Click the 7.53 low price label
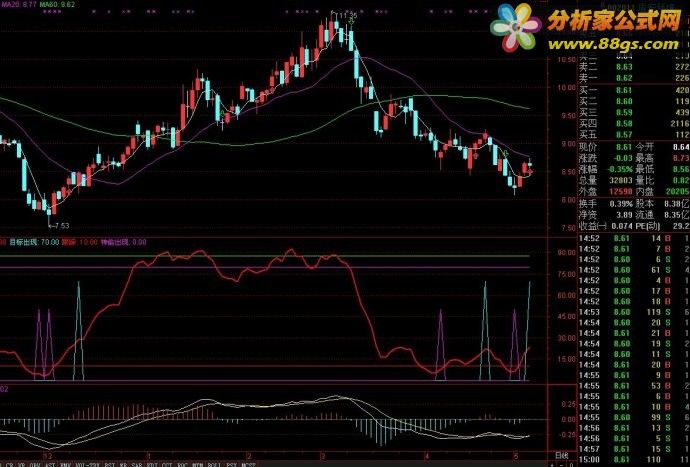 (x=61, y=226)
